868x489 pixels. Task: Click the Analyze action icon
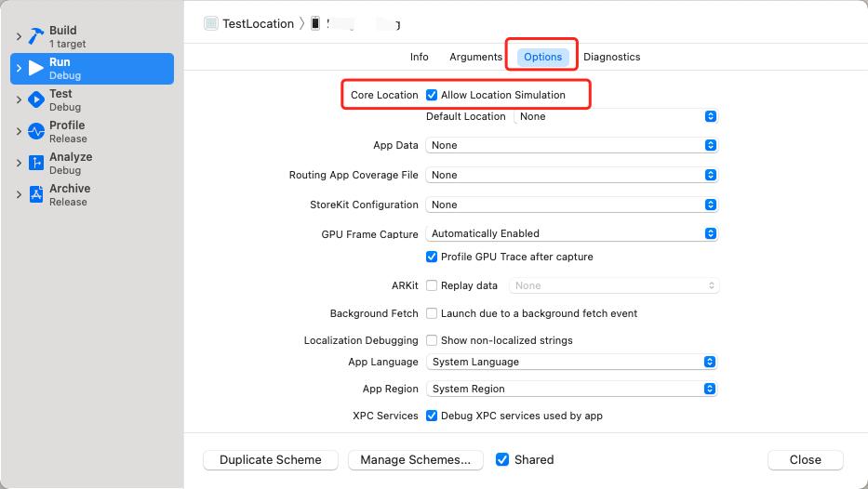pyautogui.click(x=36, y=163)
